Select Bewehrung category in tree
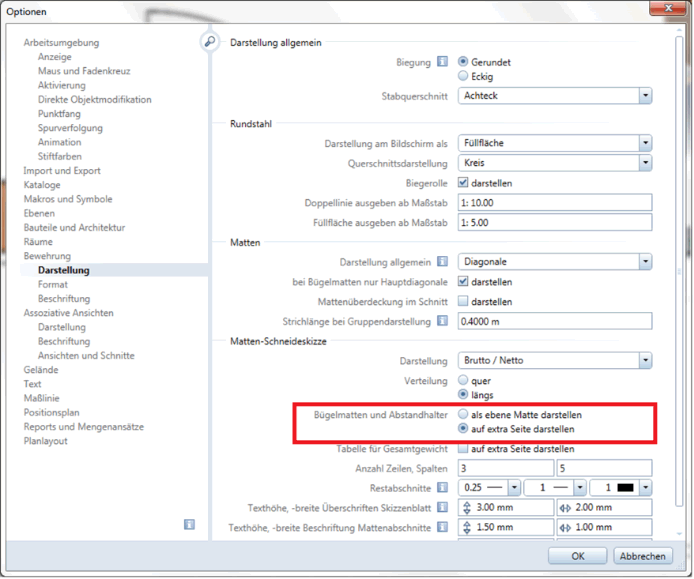The width and height of the screenshot is (694, 579). point(47,256)
